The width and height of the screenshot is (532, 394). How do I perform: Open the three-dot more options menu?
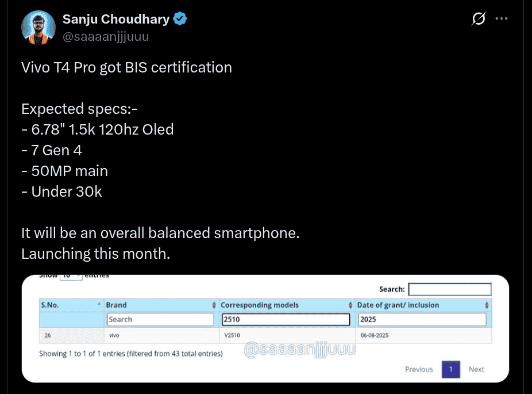[502, 19]
